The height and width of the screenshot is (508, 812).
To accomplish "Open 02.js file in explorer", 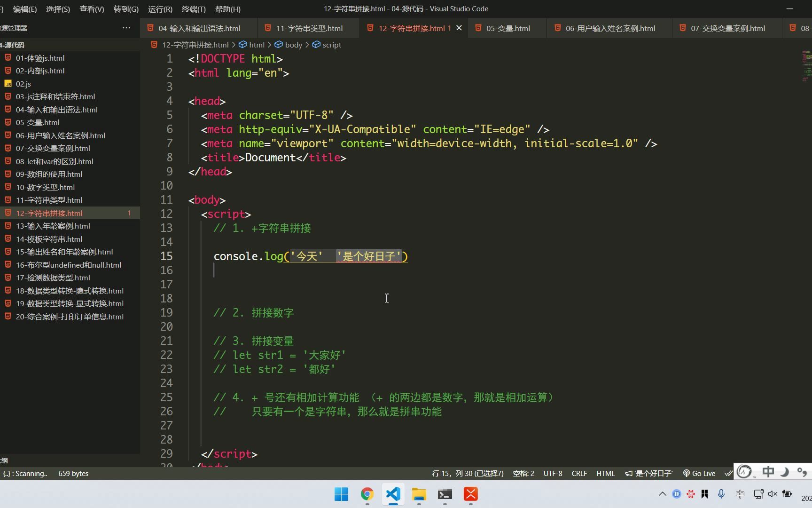I will click(x=70, y=84).
